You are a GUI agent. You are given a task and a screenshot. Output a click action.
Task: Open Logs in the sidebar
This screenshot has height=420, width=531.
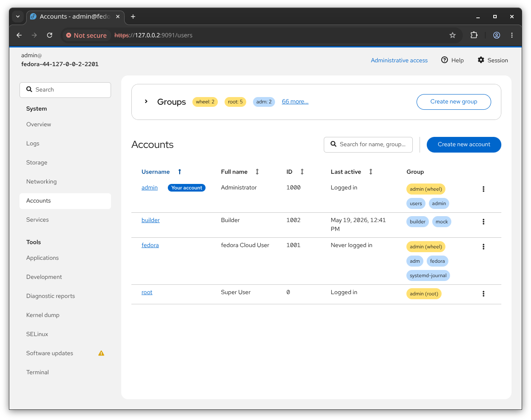coord(65,143)
